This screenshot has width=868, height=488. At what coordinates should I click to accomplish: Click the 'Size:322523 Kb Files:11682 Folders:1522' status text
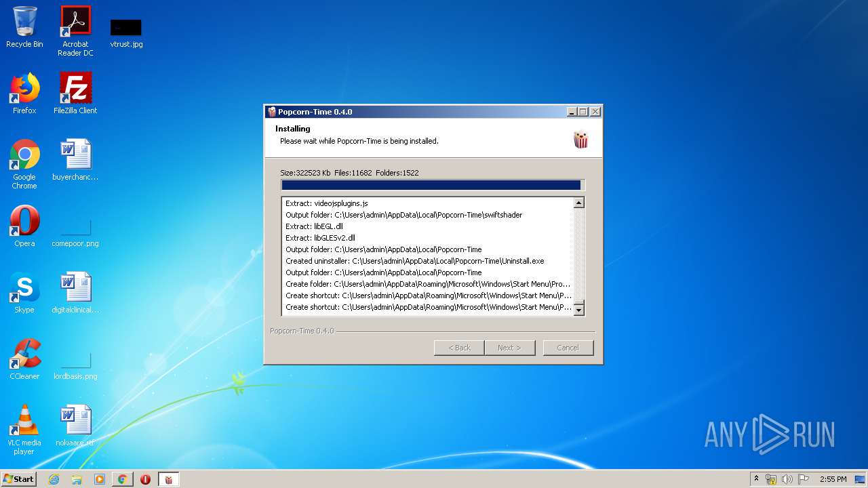point(349,173)
